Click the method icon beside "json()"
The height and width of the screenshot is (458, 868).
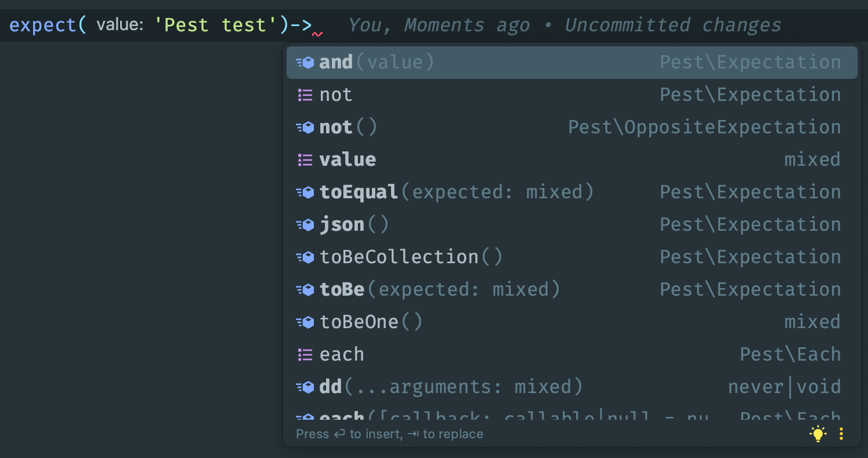305,224
